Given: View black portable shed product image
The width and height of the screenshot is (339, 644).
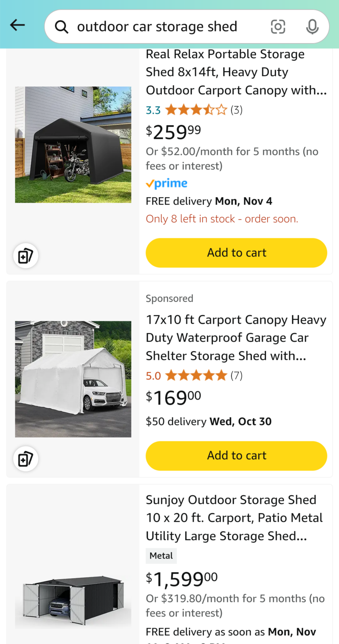Looking at the screenshot, I should [x=73, y=145].
